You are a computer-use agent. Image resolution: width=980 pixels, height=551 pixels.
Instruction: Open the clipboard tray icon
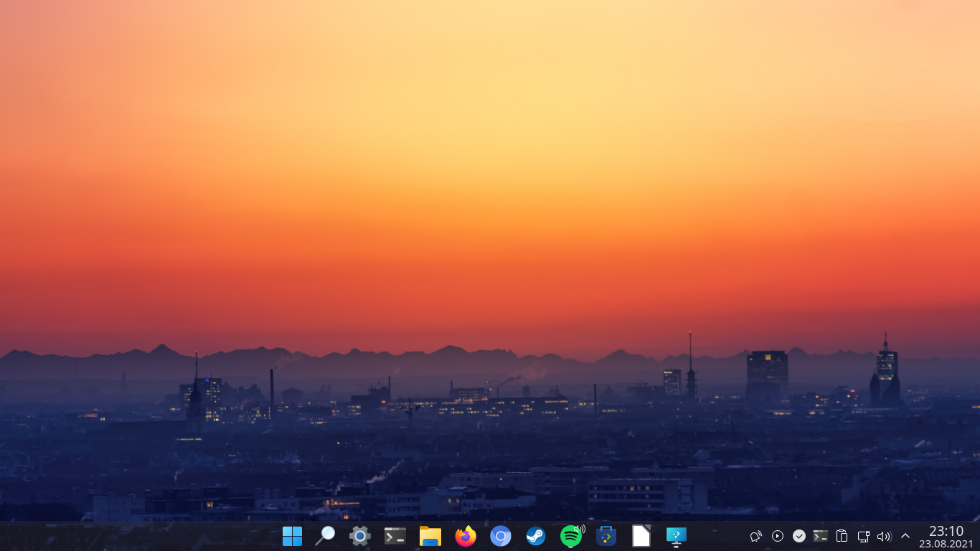842,536
